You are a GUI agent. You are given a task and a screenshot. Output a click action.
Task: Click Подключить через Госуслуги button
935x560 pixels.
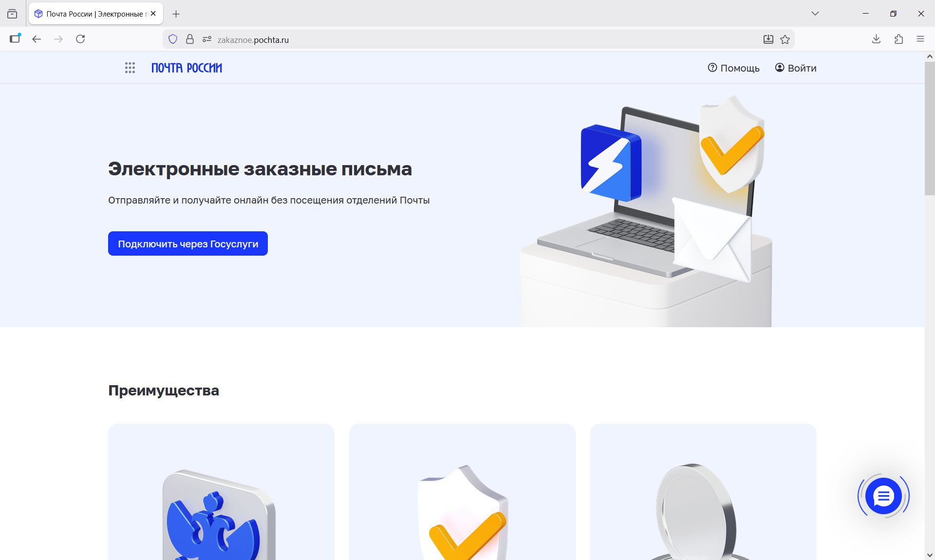(188, 243)
